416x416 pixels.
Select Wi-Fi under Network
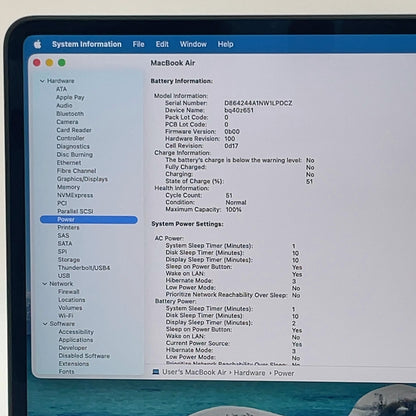pyautogui.click(x=66, y=316)
